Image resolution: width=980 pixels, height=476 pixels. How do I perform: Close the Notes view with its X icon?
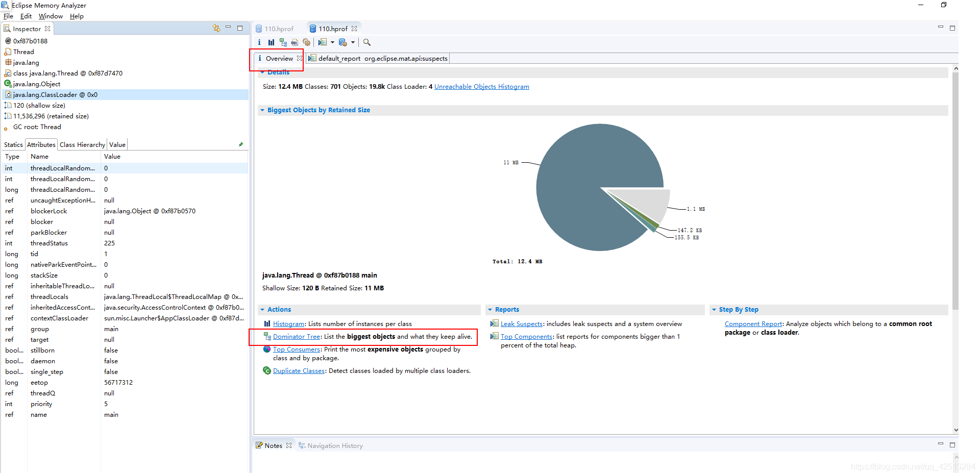point(289,445)
